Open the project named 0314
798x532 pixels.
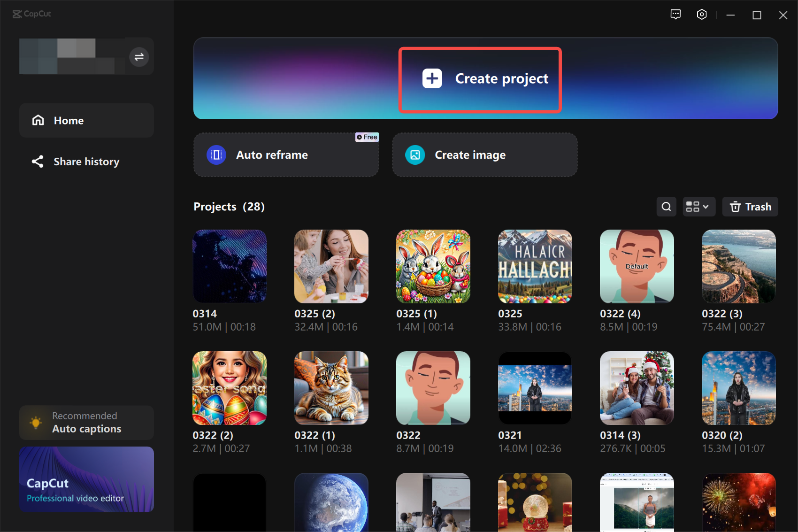[x=230, y=266]
